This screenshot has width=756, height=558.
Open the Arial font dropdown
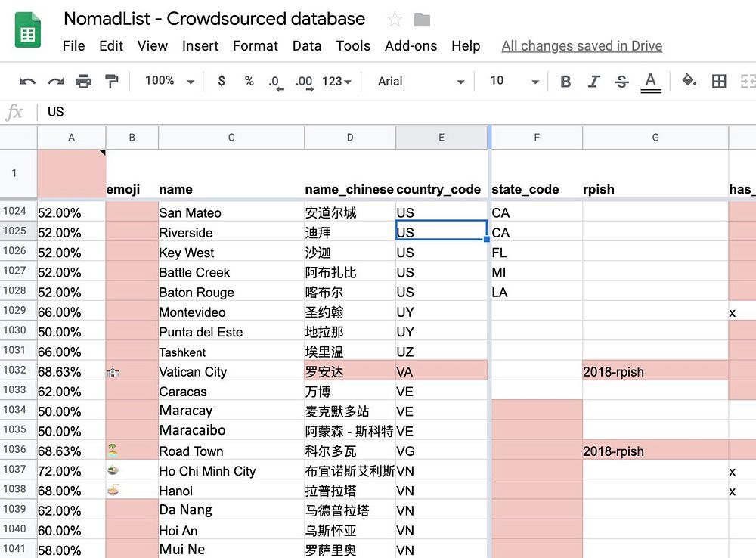pyautogui.click(x=421, y=82)
